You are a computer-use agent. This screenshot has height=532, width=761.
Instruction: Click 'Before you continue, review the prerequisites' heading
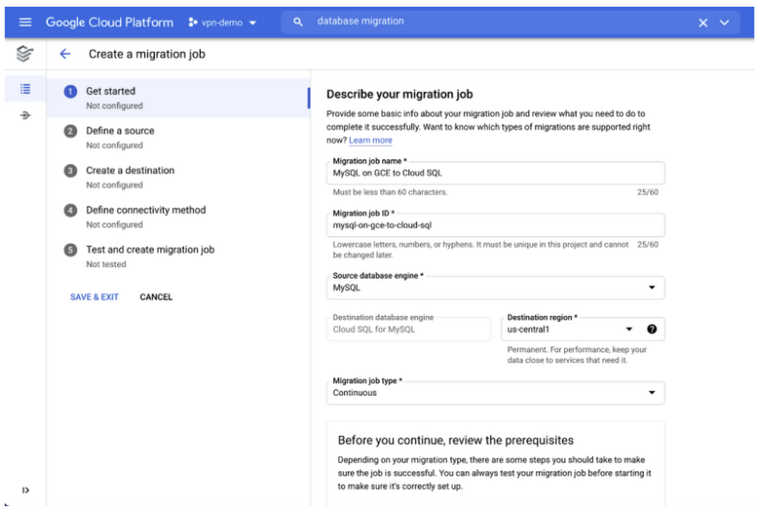(x=456, y=440)
